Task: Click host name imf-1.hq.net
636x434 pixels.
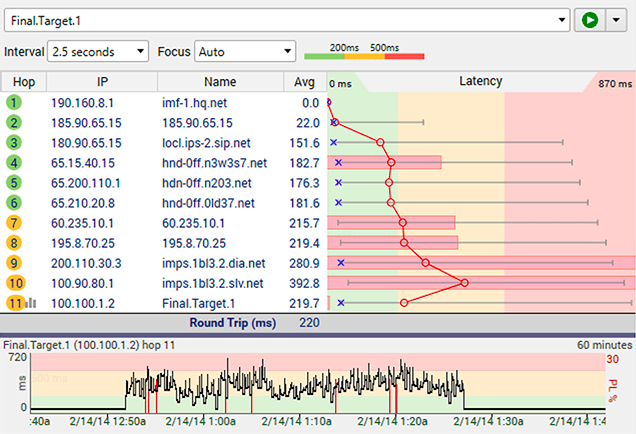Action: pyautogui.click(x=194, y=103)
